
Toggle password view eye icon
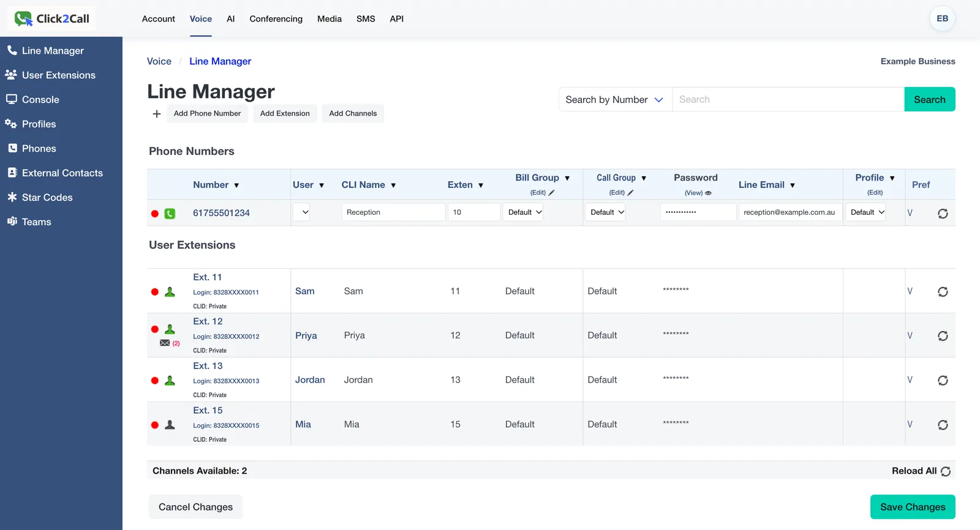(708, 193)
